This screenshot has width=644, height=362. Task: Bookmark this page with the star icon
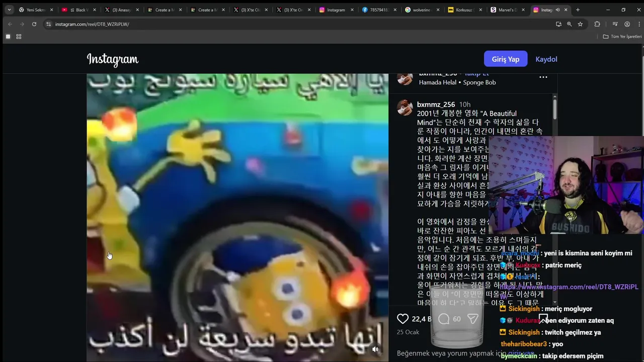[580, 24]
